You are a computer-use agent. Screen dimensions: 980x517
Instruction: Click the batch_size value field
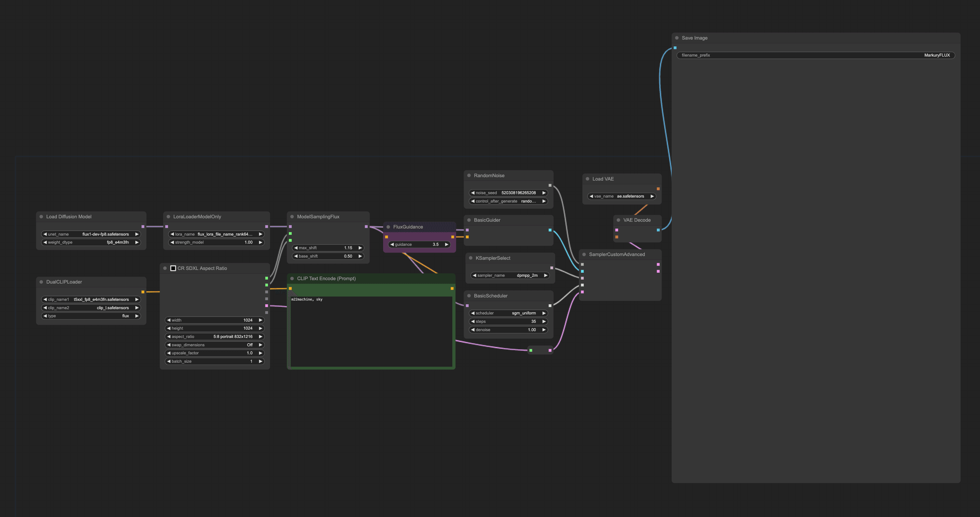[214, 362]
